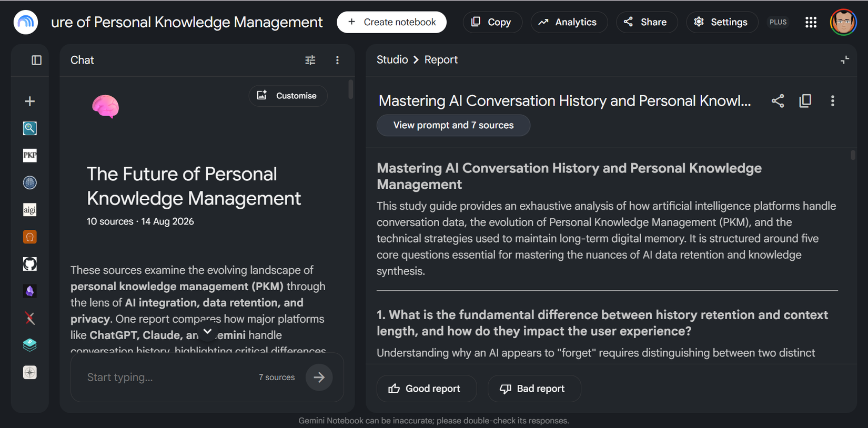Send the chat message with the arrow button
The height and width of the screenshot is (428, 868).
[x=319, y=377]
